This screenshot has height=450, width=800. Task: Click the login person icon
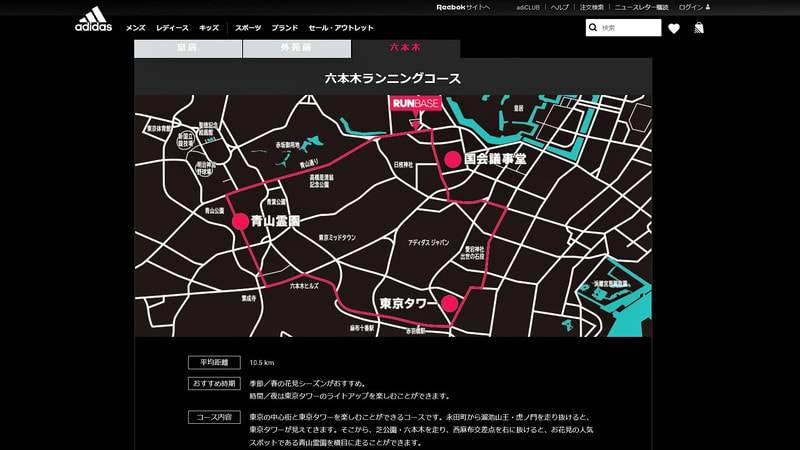pyautogui.click(x=708, y=7)
